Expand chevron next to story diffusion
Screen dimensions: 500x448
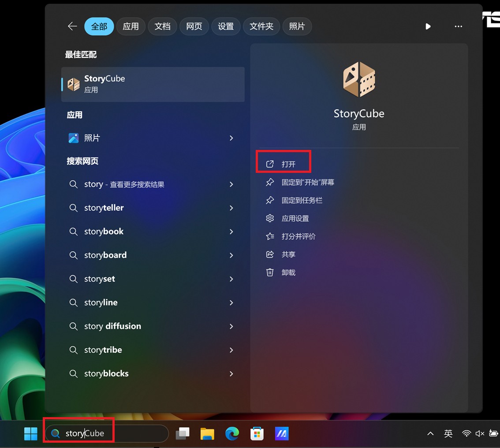(231, 326)
